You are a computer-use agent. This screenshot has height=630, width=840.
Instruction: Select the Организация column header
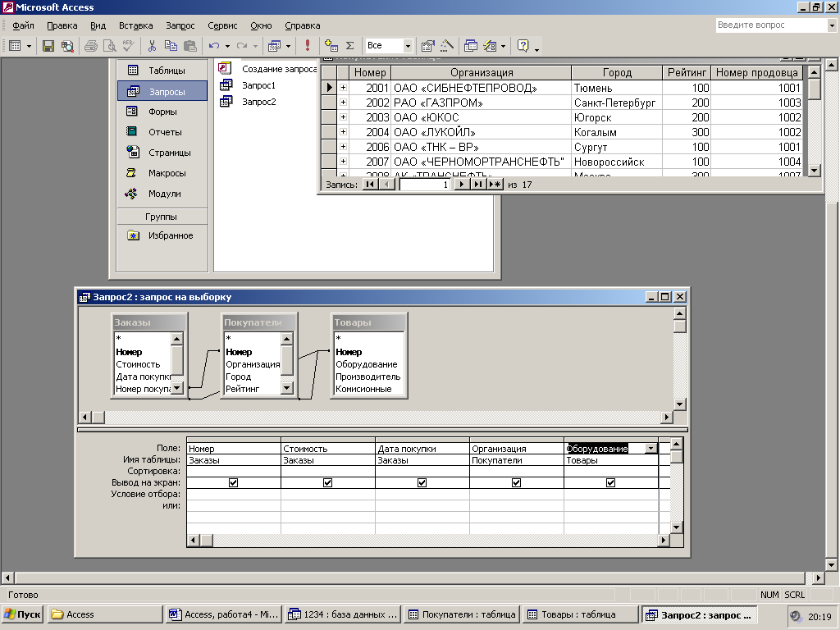pos(481,72)
